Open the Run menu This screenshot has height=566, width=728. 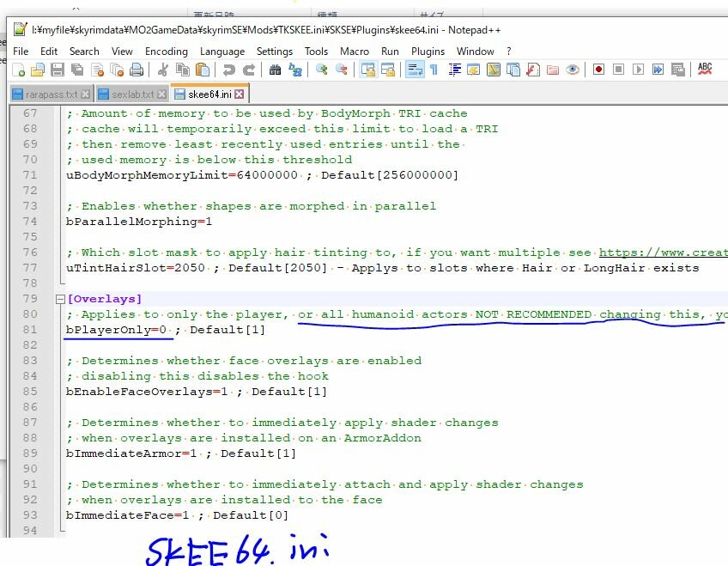390,51
